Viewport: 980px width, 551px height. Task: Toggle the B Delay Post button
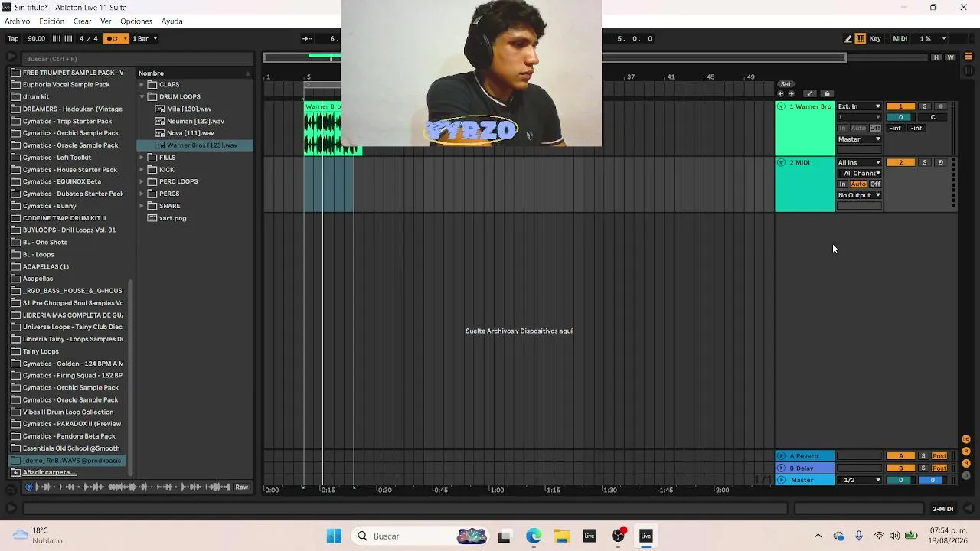coord(939,468)
